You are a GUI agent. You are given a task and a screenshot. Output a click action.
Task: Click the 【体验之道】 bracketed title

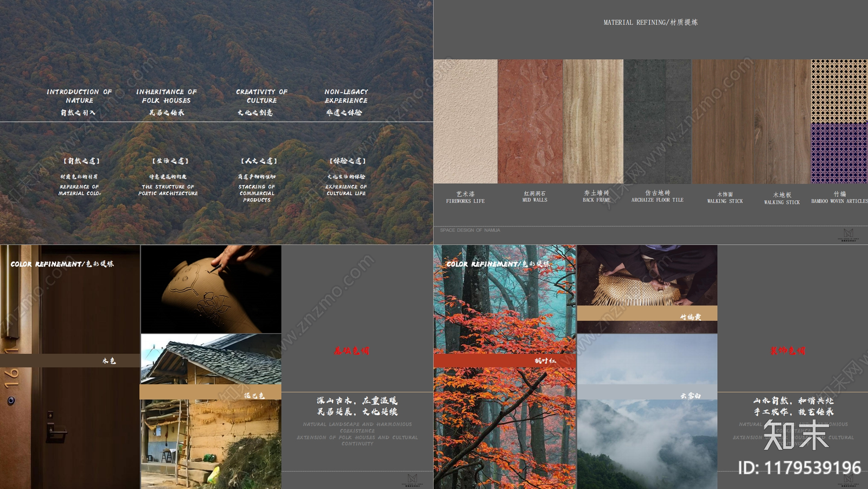coord(348,161)
